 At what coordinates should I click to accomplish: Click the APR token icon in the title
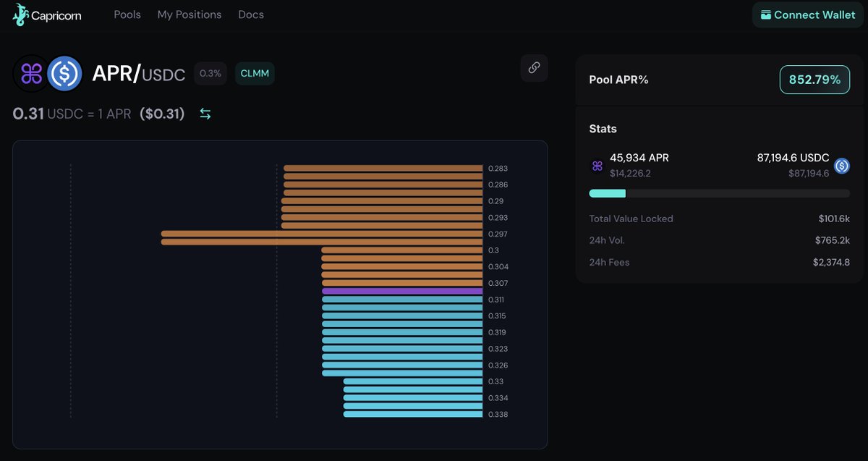[31, 74]
